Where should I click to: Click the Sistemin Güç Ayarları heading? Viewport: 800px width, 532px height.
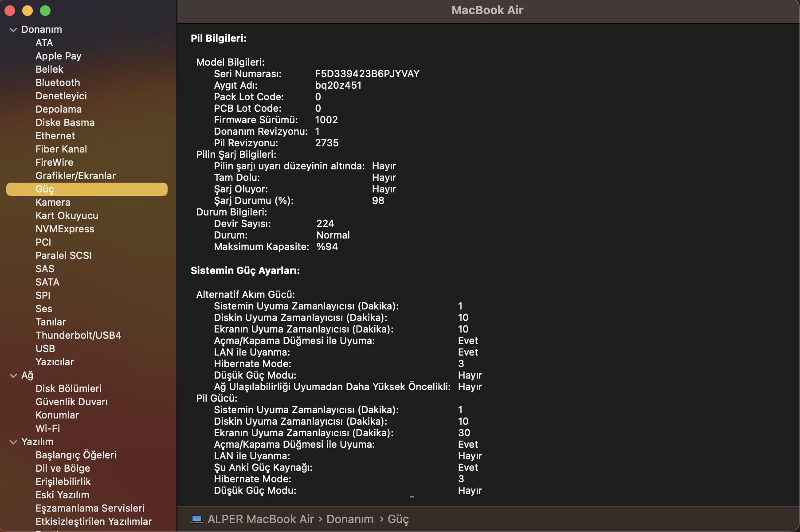(x=245, y=271)
